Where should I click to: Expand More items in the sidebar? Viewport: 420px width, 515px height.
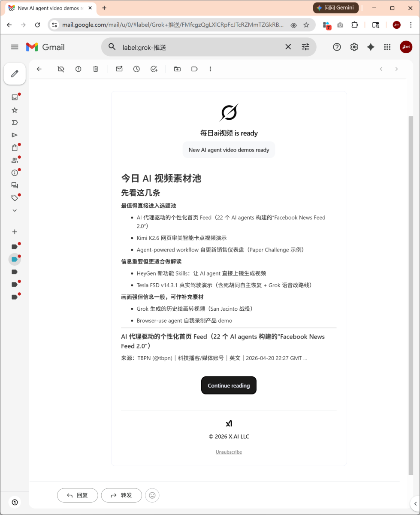(x=15, y=210)
